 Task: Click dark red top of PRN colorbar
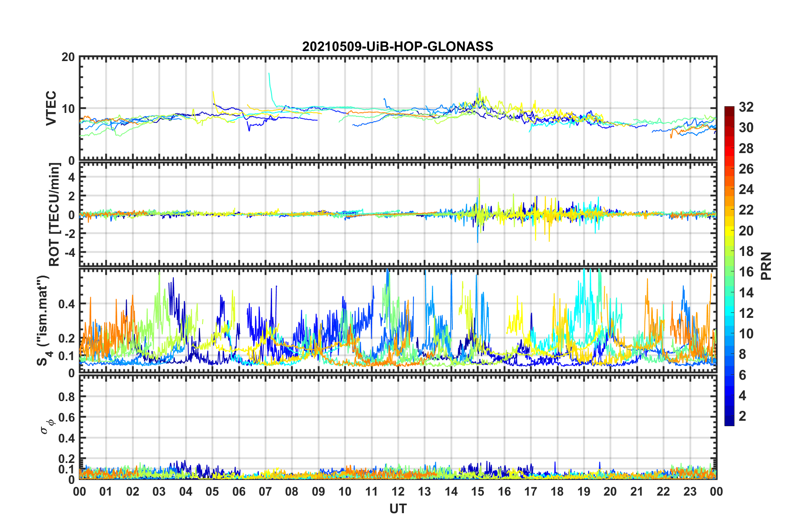[x=729, y=112]
